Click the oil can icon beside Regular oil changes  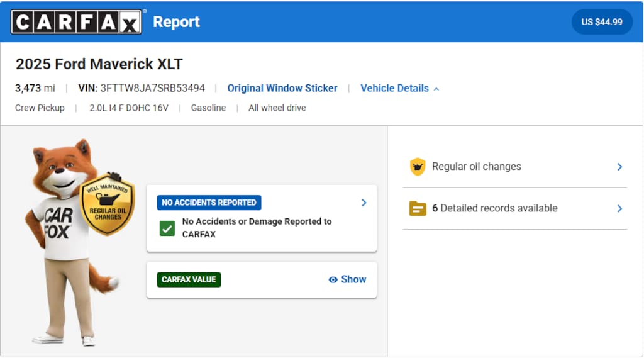418,167
